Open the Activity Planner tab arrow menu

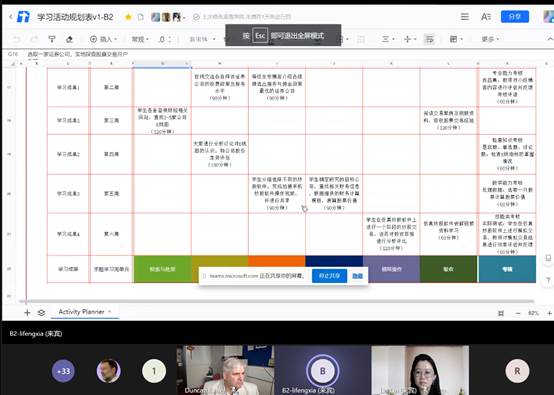pyautogui.click(x=110, y=312)
